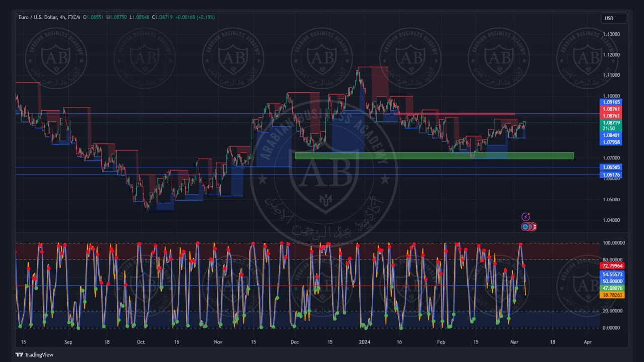Click the 1.04000 price scale value
Viewport: 644px width, 362px height.
tap(611, 220)
